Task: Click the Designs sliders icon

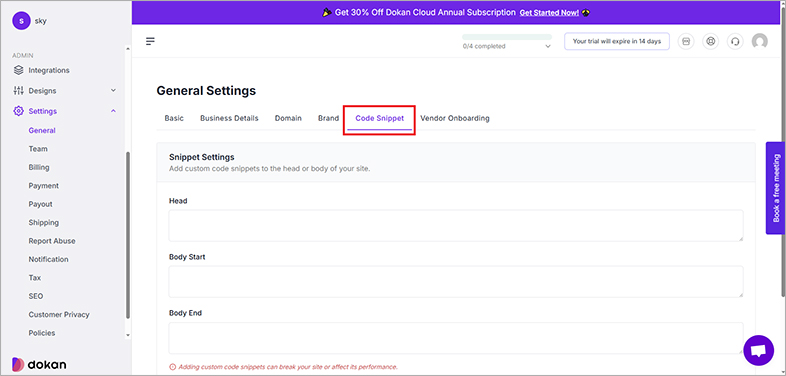Action: (19, 91)
